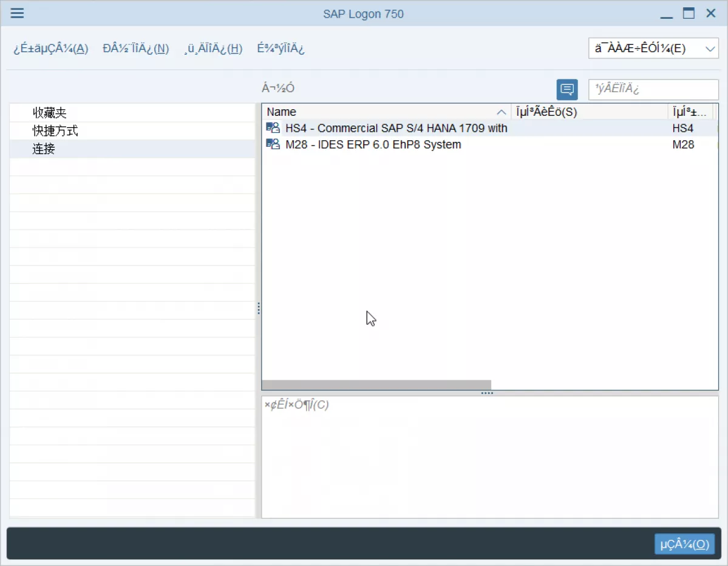728x566 pixels.
Task: Click the filter search field at top right
Action: (653, 89)
